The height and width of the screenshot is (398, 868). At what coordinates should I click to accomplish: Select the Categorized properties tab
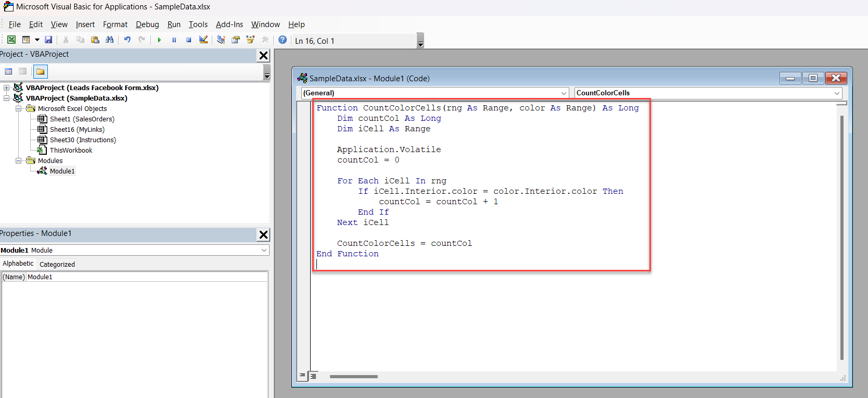[57, 264]
